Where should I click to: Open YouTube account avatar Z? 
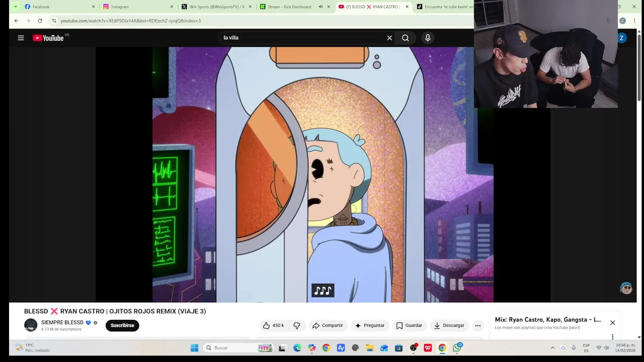[x=622, y=38]
